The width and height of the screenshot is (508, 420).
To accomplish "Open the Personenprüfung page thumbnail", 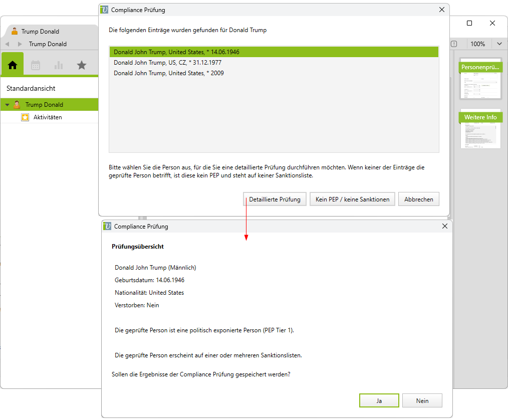I will (x=481, y=79).
